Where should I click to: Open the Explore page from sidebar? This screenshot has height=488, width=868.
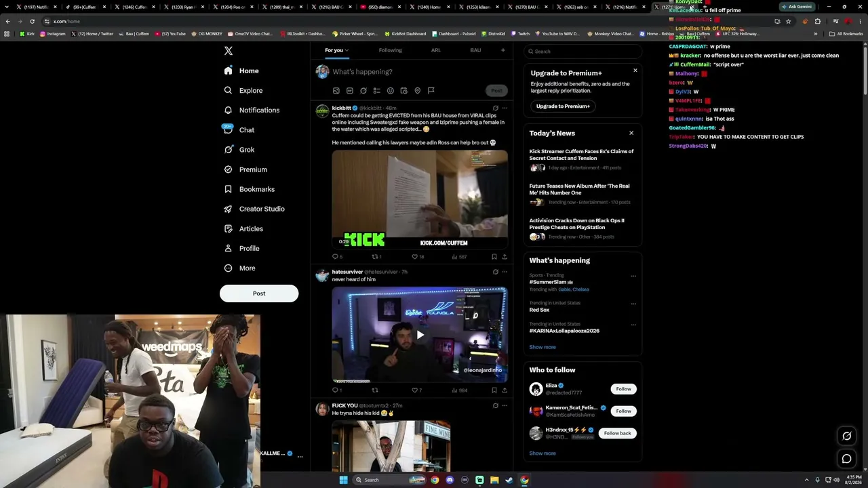click(x=243, y=90)
